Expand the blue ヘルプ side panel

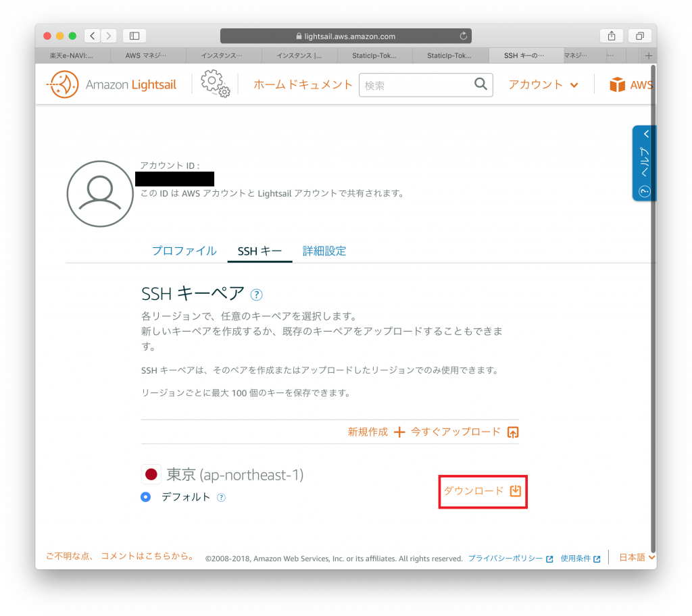pos(644,163)
